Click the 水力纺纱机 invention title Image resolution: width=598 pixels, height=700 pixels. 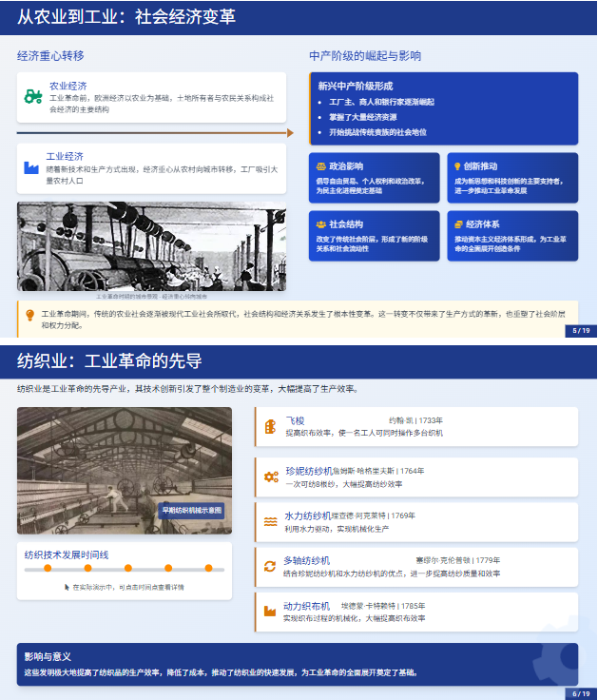307,516
